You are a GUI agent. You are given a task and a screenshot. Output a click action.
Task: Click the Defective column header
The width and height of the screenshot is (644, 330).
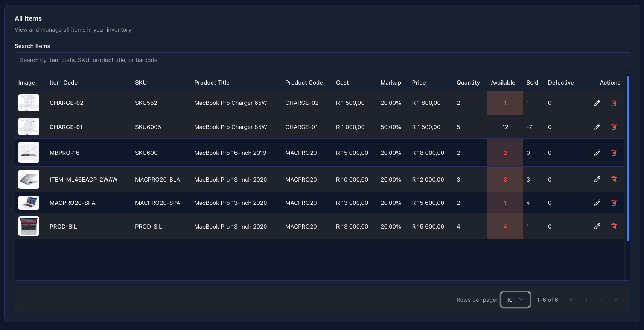561,83
